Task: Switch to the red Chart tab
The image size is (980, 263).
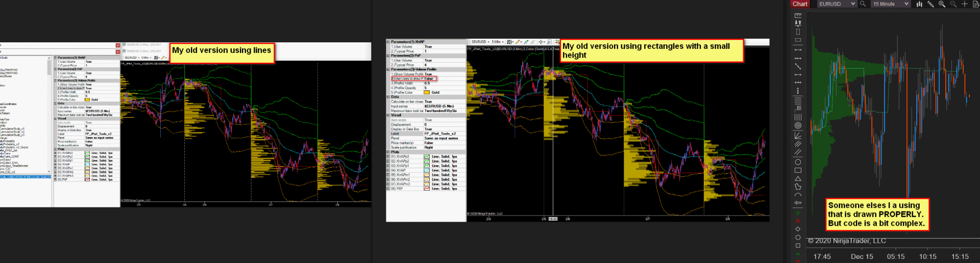Action: click(800, 4)
